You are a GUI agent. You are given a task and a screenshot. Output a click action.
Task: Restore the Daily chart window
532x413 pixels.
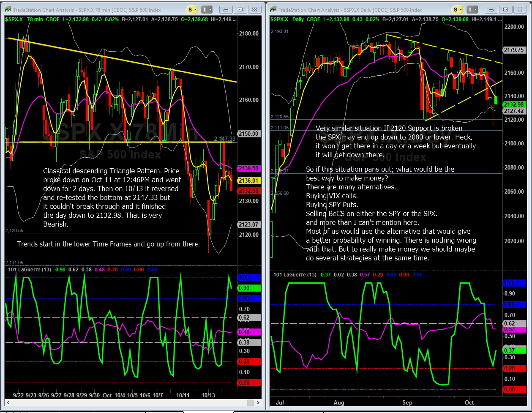point(506,9)
